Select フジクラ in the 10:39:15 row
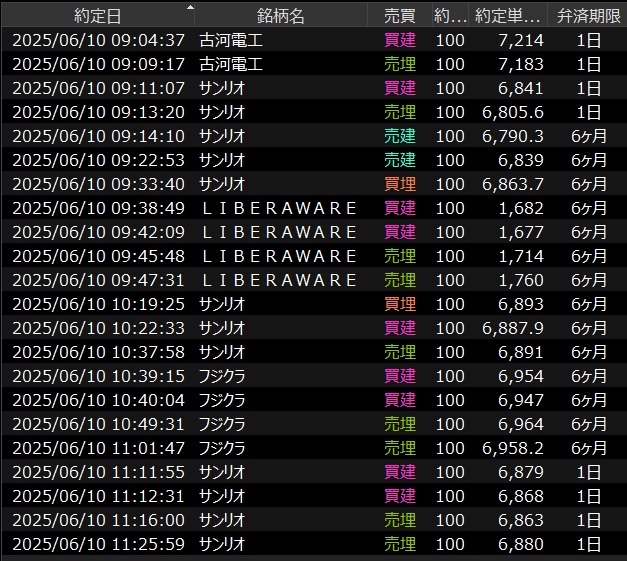Image resolution: width=627 pixels, height=561 pixels. [222, 376]
